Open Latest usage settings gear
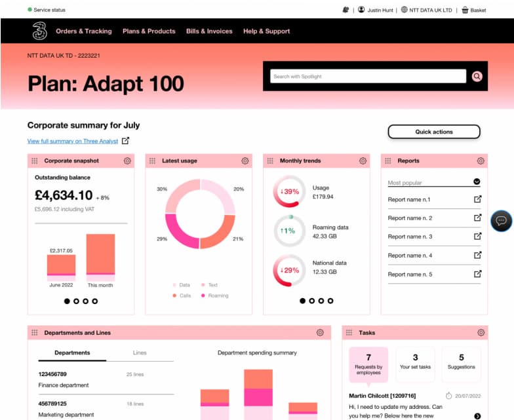Screen dimensions: 514x420 pyautogui.click(x=245, y=161)
